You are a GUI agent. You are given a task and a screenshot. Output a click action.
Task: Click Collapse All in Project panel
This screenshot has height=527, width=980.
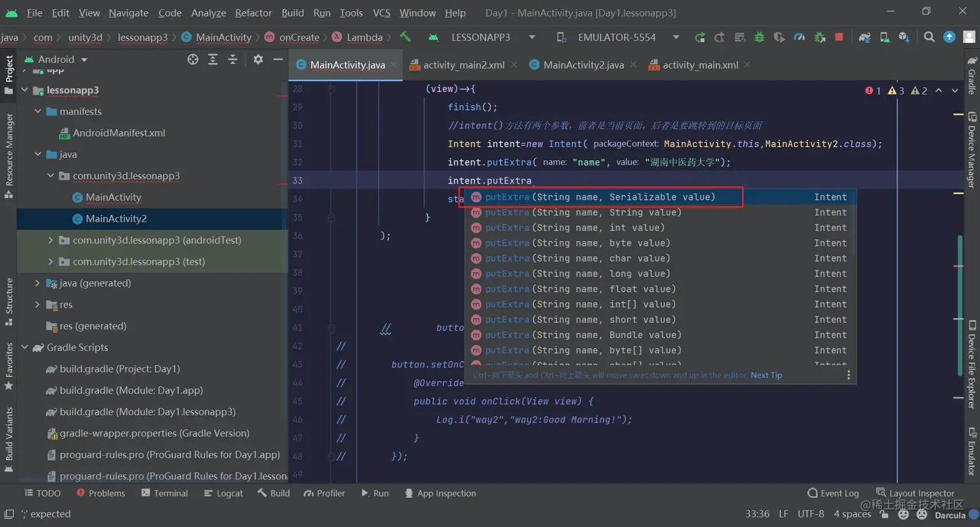(233, 59)
